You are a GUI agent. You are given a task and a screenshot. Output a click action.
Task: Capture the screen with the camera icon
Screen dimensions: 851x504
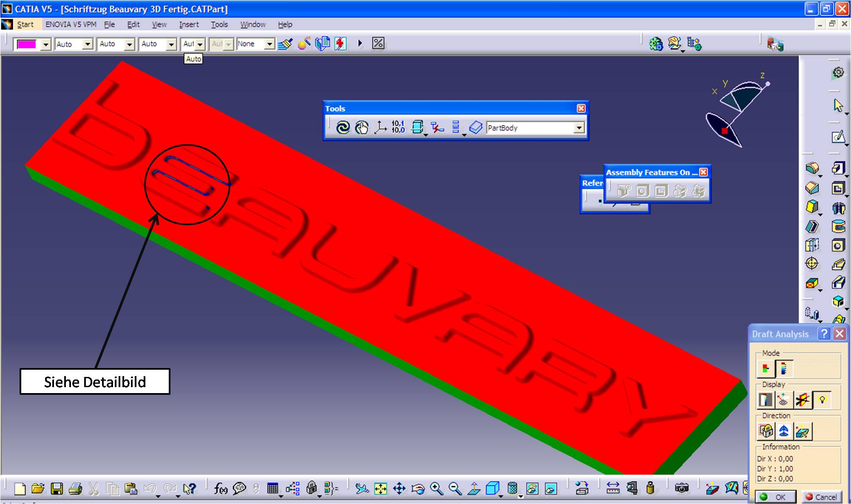click(x=681, y=488)
